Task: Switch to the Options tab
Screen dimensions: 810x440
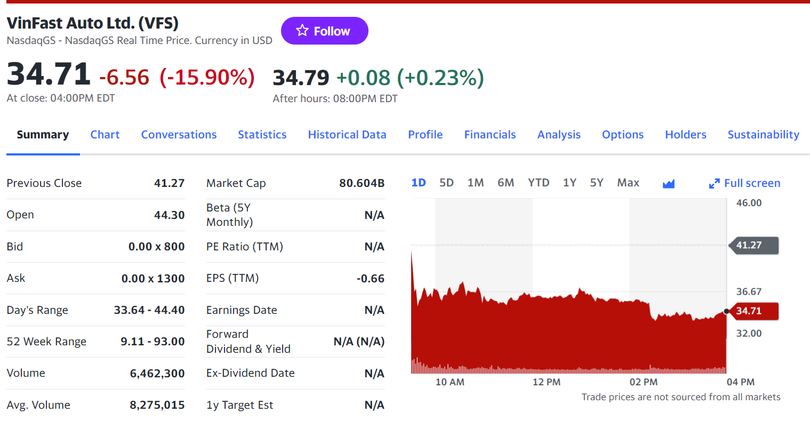Action: point(622,135)
